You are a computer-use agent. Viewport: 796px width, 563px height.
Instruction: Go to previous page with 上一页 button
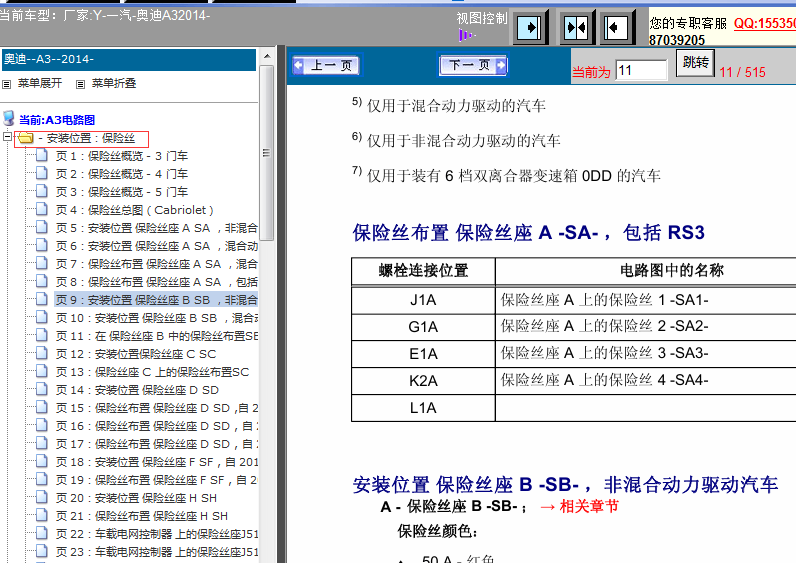tap(326, 65)
